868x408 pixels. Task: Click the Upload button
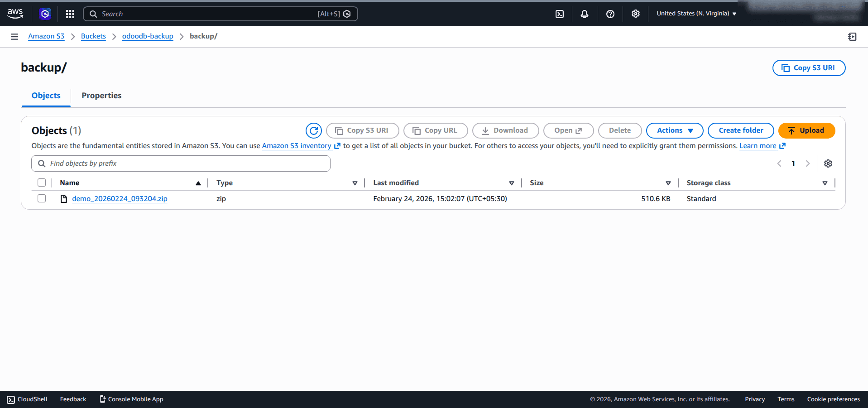tap(806, 130)
